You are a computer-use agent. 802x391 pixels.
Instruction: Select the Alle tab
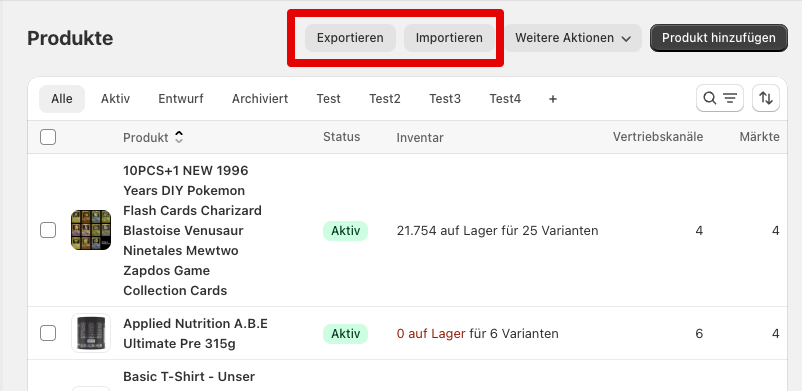62,99
